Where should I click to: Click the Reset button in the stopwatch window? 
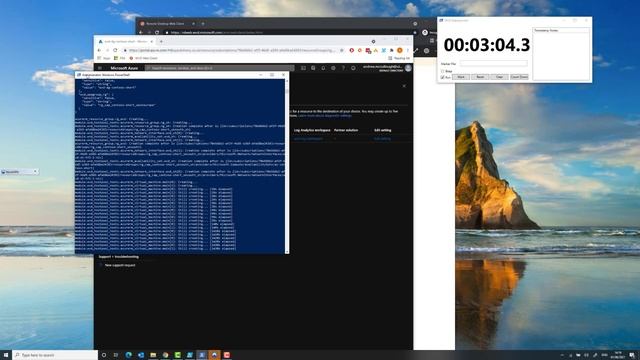point(480,77)
